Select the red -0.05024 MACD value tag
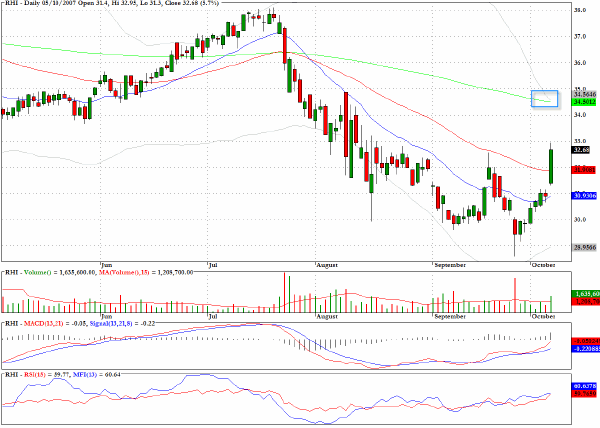Screen dimensions: 600x428 click(x=585, y=341)
